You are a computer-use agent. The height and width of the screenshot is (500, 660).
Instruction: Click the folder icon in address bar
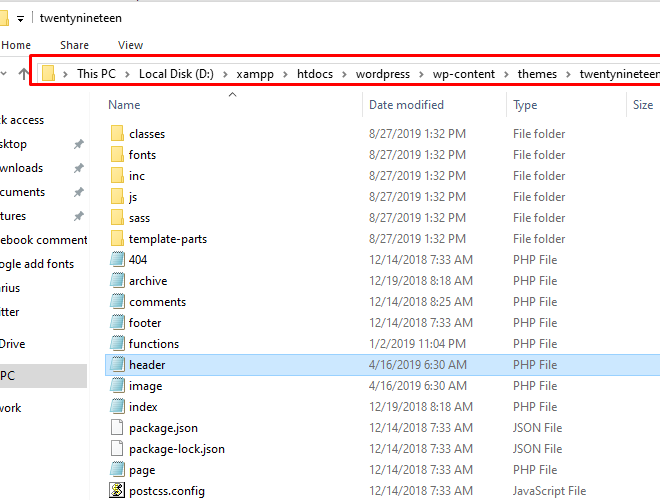(x=48, y=73)
